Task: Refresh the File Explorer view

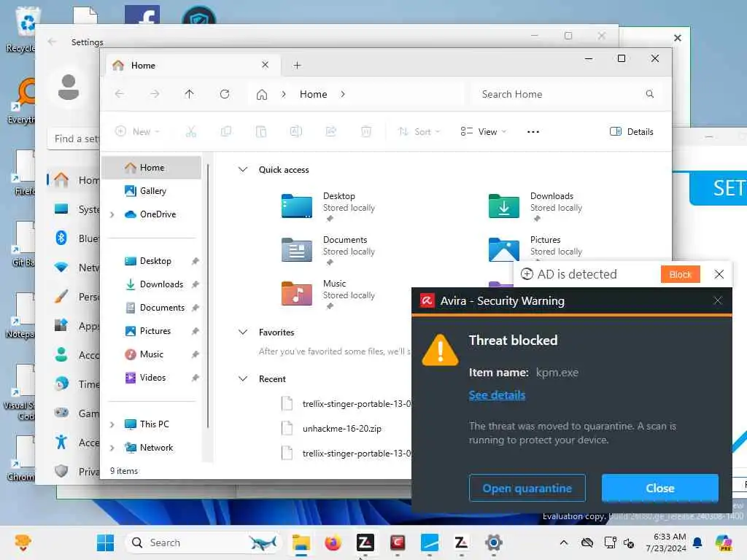Action: click(225, 94)
